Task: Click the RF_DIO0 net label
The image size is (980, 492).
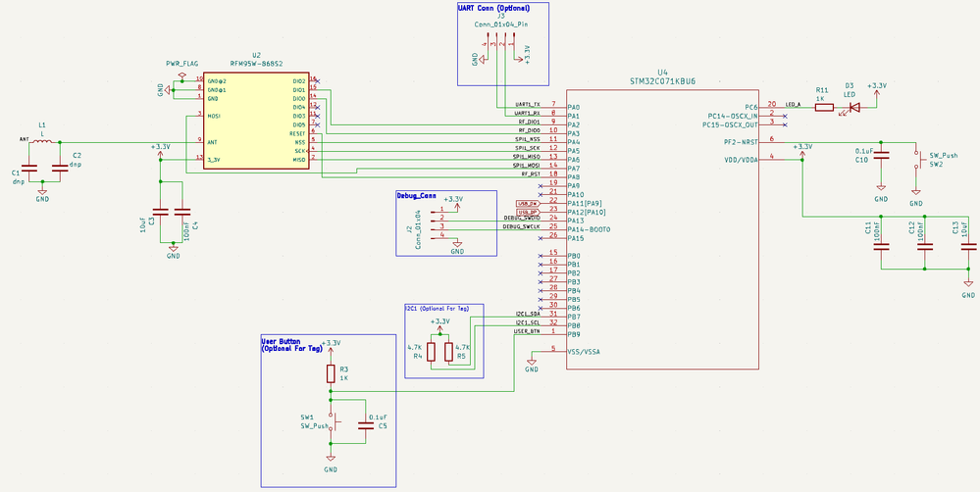Action: (530, 130)
